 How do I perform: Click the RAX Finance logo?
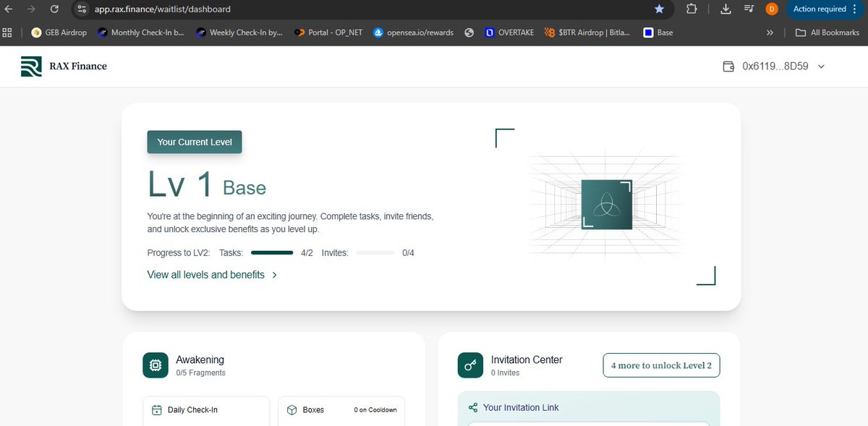64,66
